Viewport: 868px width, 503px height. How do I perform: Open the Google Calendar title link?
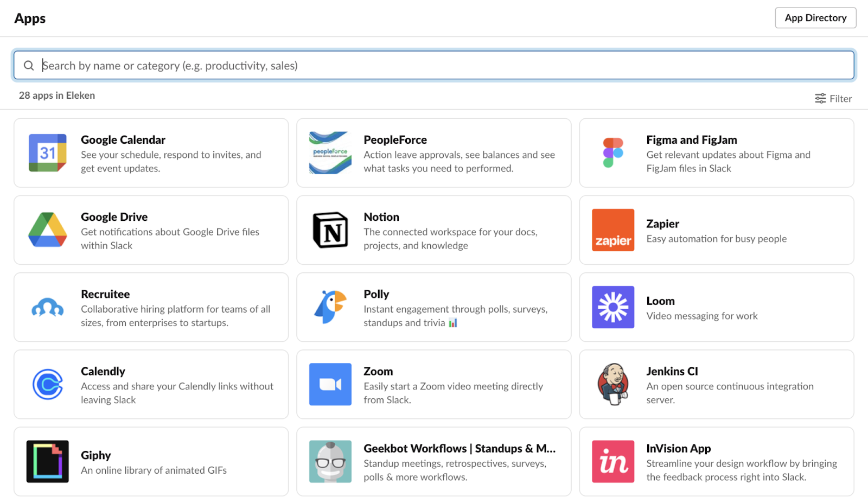(x=123, y=139)
